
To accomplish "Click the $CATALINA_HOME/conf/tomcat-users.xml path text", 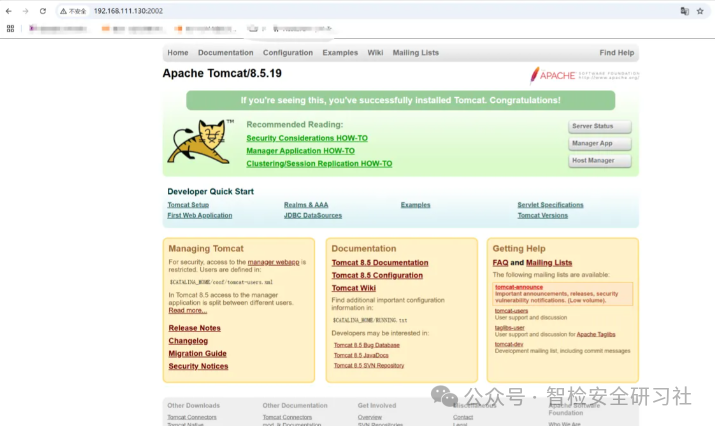I will click(221, 282).
